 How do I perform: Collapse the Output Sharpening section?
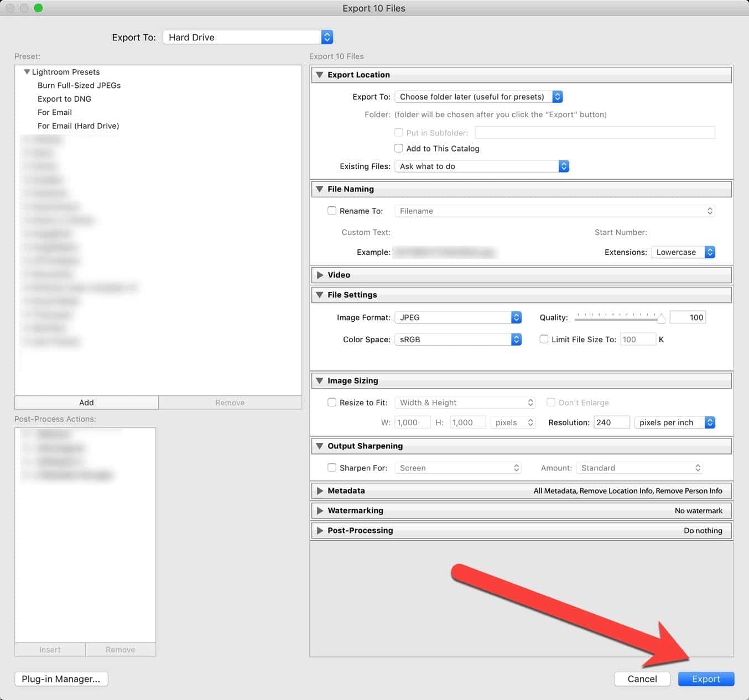(319, 446)
